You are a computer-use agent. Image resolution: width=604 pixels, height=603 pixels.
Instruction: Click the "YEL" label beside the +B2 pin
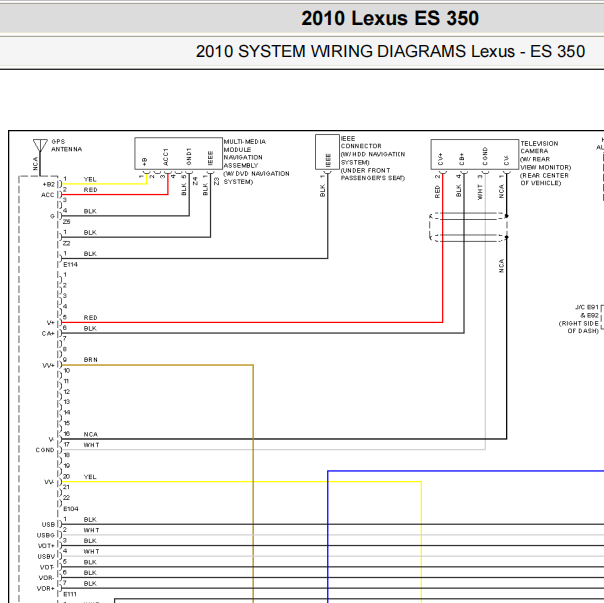click(90, 180)
